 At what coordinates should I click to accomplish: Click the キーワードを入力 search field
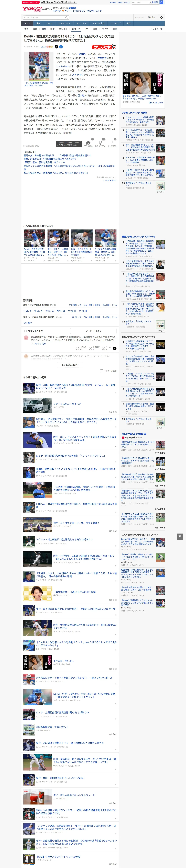coord(44,18)
